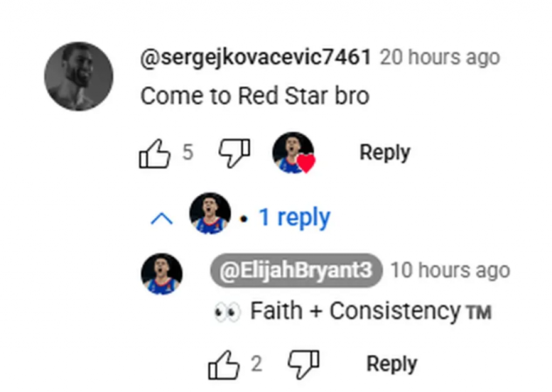This screenshot has width=552, height=392.
Task: Click the like count 2 on the reply
Action: (x=256, y=365)
